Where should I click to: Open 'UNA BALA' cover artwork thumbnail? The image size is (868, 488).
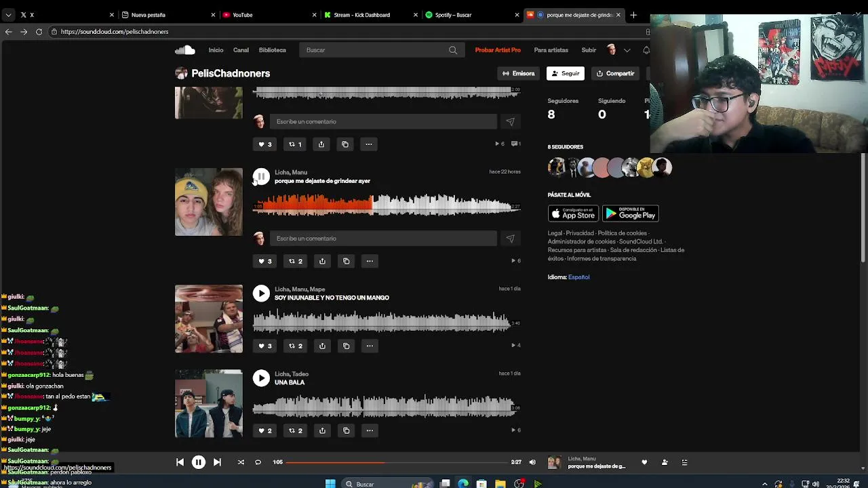pos(208,403)
